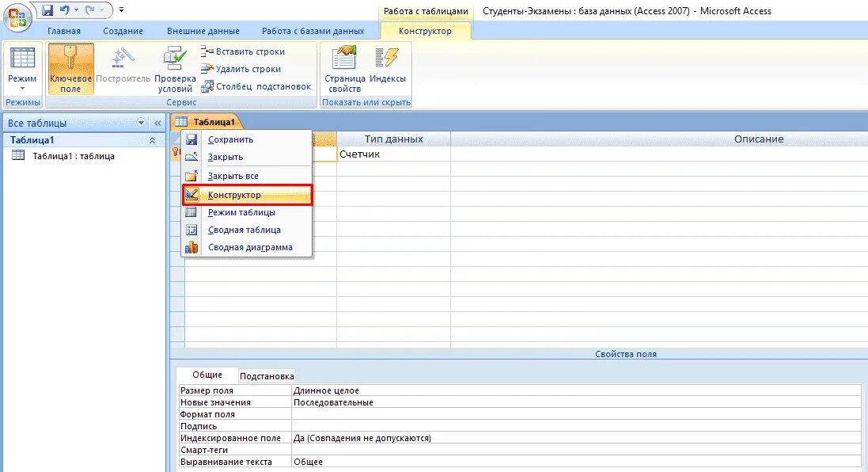Choose Закрыть in the context menu
Screen dimensions: 868x472
247,157
